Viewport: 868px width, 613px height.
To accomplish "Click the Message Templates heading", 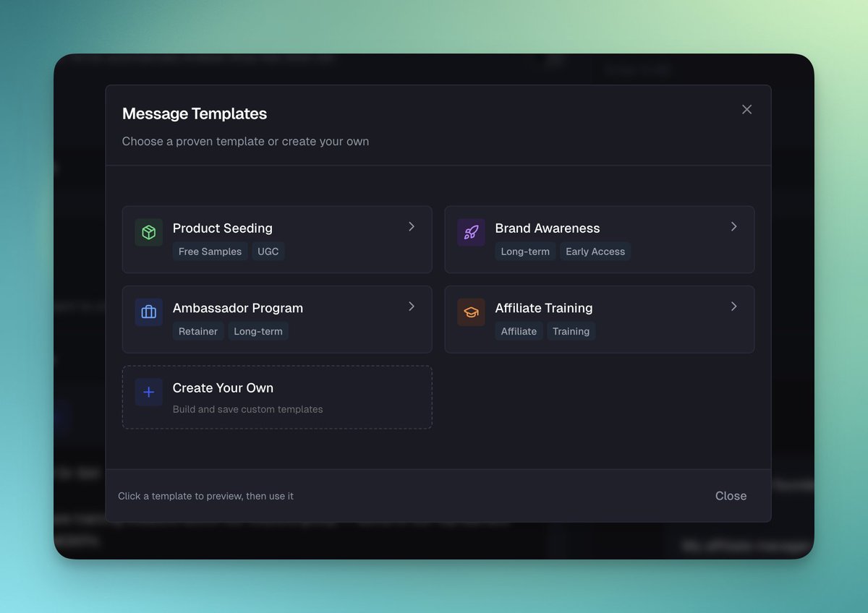I will click(195, 113).
